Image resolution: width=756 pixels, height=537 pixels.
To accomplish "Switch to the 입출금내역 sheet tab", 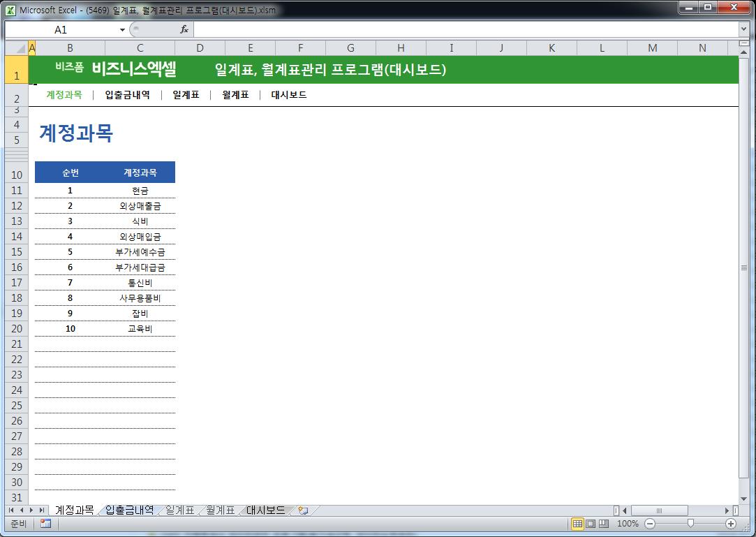I will [x=129, y=510].
